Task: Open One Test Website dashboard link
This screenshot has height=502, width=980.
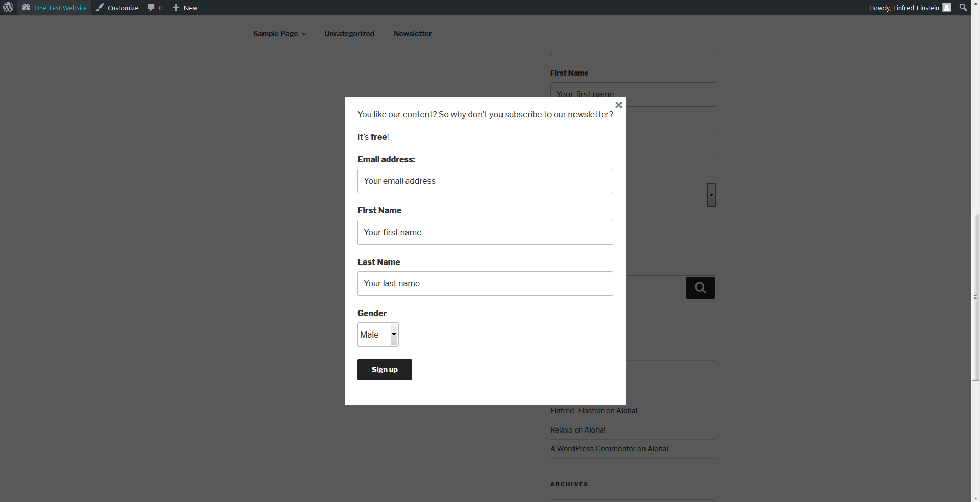Action: [x=54, y=8]
